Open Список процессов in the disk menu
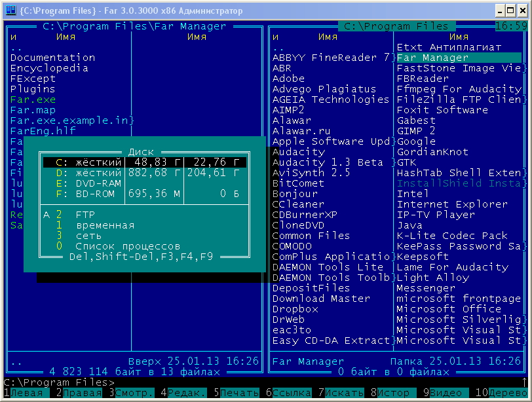 pos(145,246)
